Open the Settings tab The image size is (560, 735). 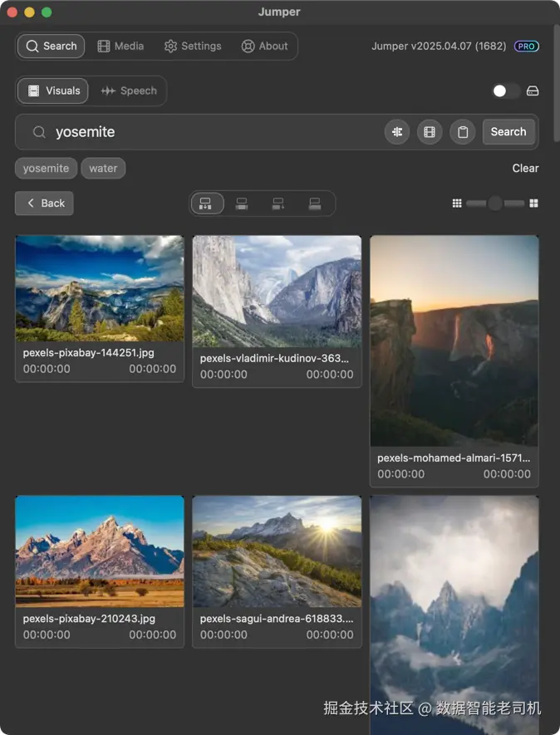(193, 46)
